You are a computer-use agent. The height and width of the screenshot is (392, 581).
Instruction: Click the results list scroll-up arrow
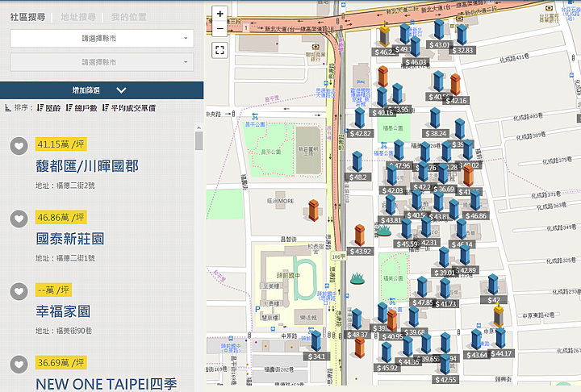pos(199,127)
